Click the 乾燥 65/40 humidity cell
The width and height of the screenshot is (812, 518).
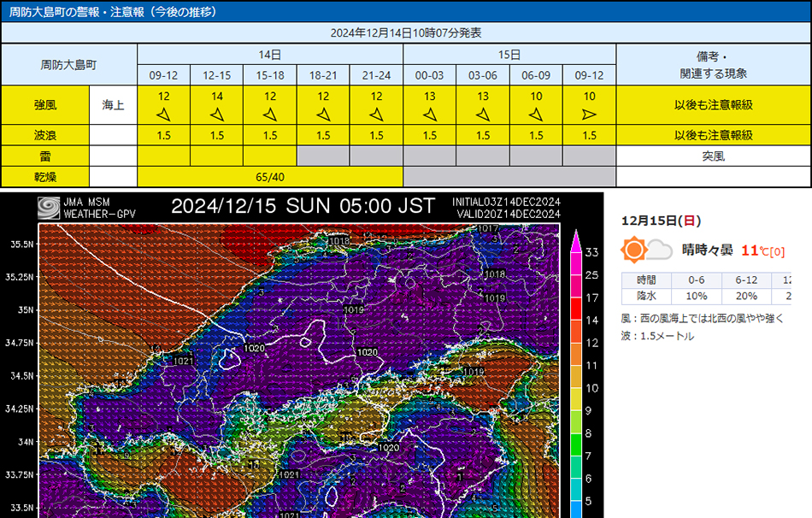tap(270, 176)
